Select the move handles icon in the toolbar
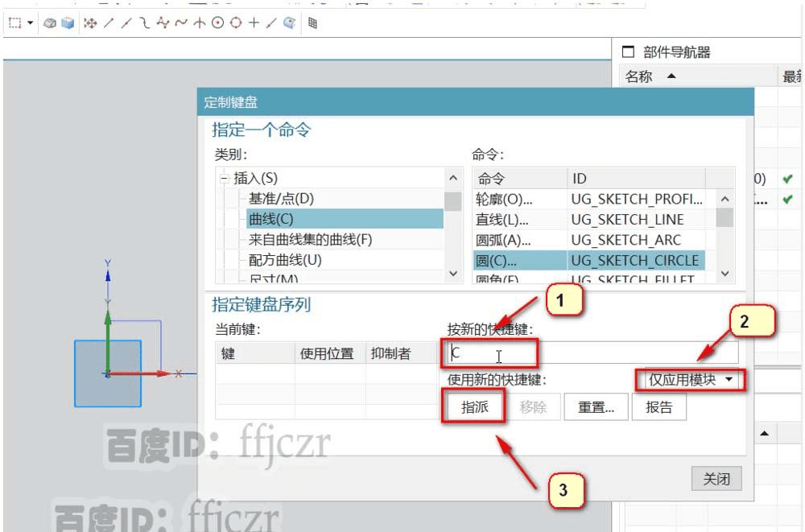 point(90,23)
